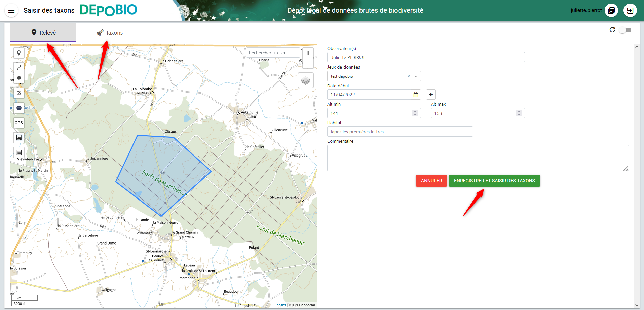Zoom in on the map
This screenshot has height=310, width=644.
click(x=308, y=53)
